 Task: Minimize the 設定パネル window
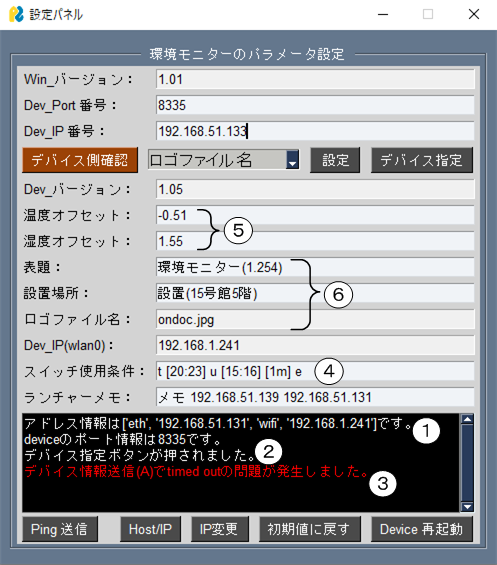point(383,14)
